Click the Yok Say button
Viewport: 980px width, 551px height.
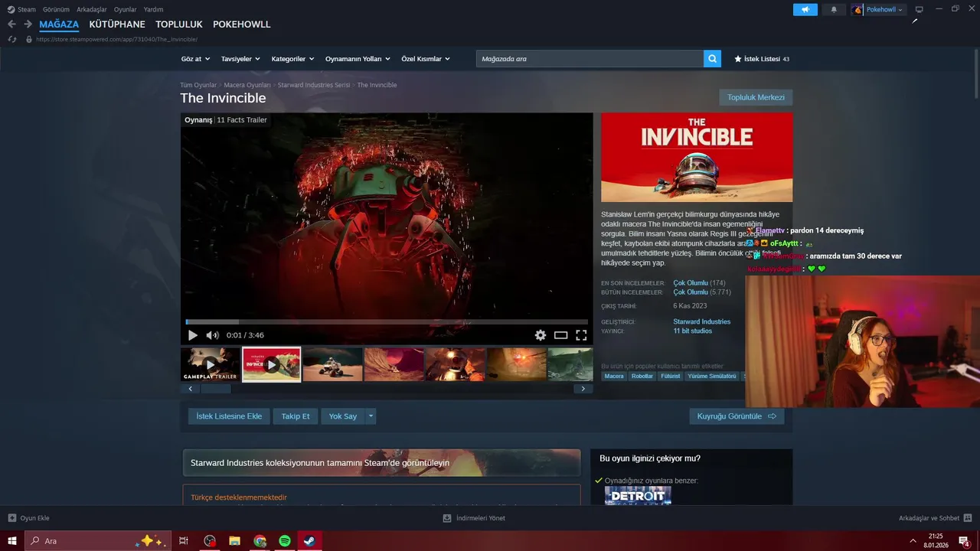[x=343, y=416]
